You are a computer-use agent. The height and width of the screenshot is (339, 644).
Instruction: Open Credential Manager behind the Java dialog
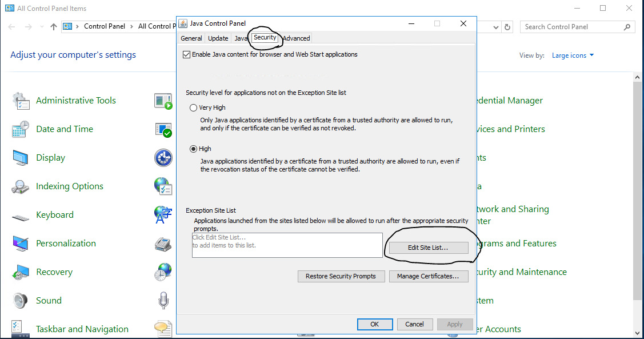(510, 101)
